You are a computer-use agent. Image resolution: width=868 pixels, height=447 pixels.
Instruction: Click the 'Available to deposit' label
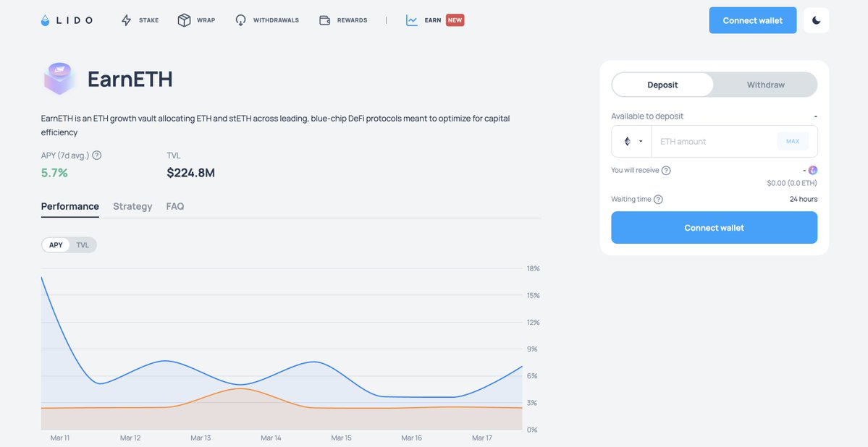[x=647, y=116]
